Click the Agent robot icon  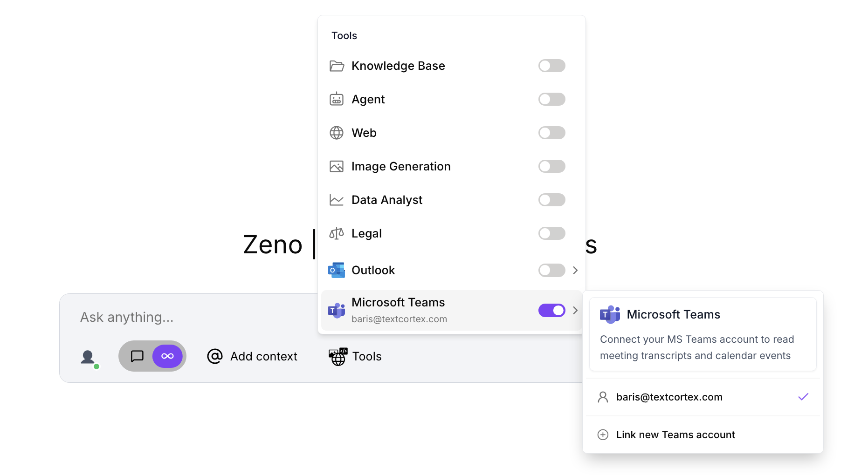(337, 99)
